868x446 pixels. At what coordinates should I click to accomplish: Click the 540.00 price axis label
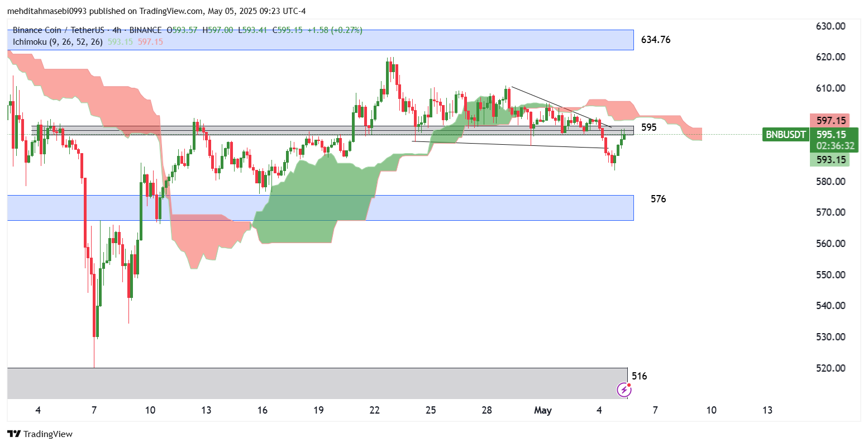pyautogui.click(x=829, y=306)
